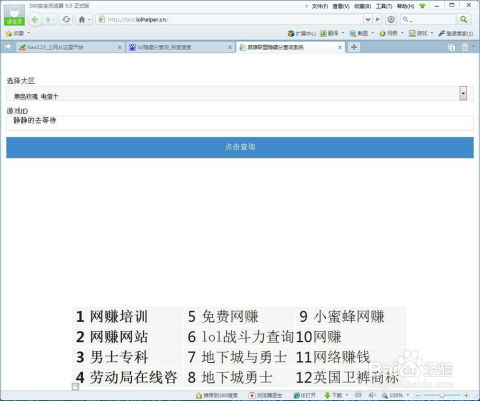Reload the page with the refresh icon
The width and height of the screenshot is (480, 401).
(66, 19)
